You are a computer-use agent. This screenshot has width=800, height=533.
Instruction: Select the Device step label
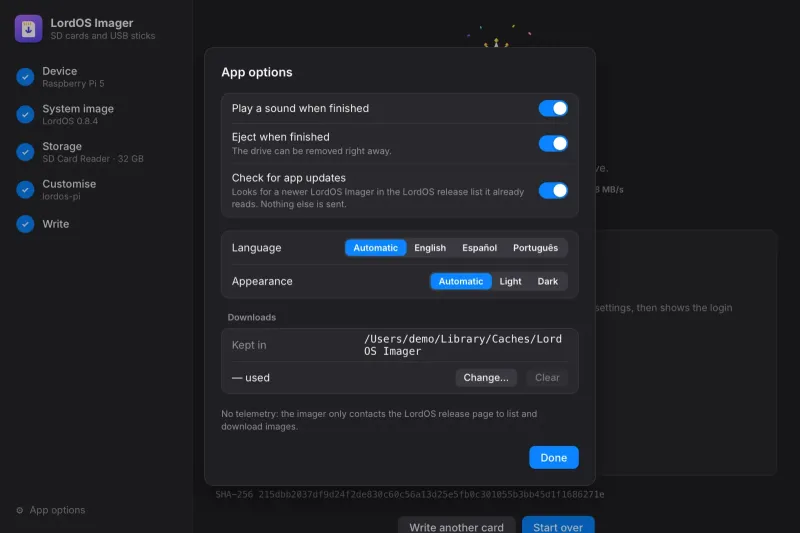(60, 71)
